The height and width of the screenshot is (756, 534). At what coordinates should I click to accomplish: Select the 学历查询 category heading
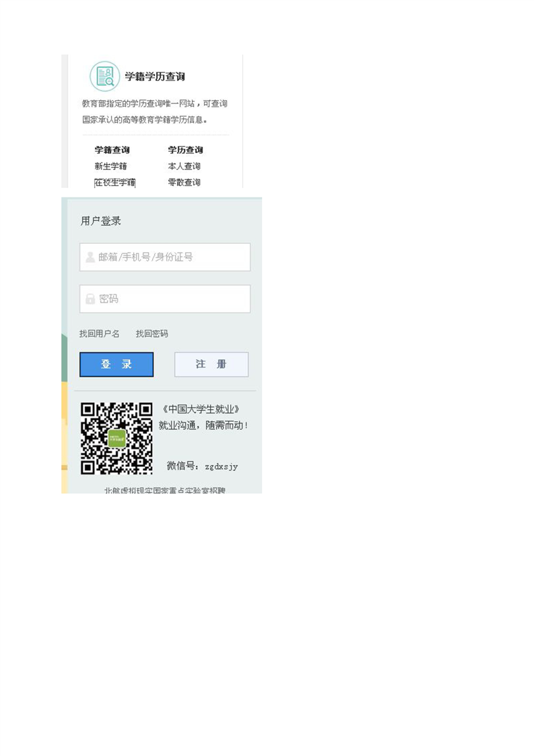pos(185,150)
